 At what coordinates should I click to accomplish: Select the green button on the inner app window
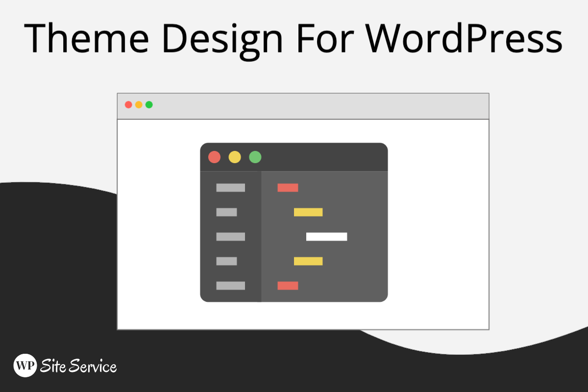tap(255, 157)
